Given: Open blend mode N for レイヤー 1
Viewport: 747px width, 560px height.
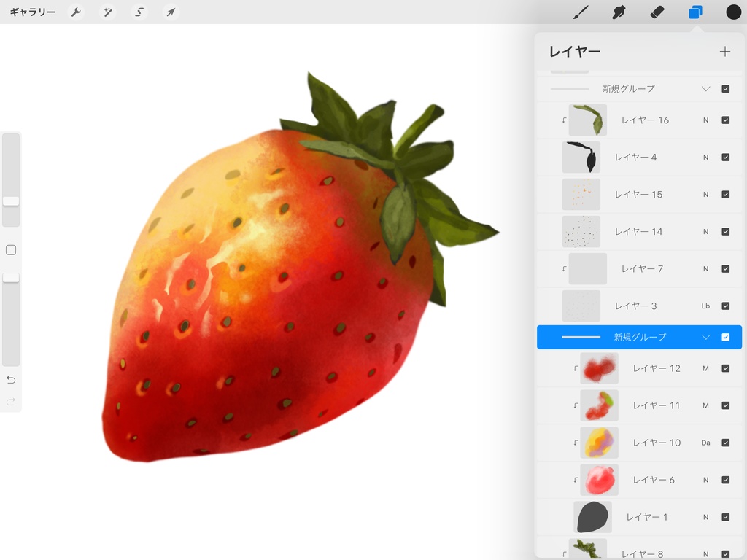Looking at the screenshot, I should point(705,517).
